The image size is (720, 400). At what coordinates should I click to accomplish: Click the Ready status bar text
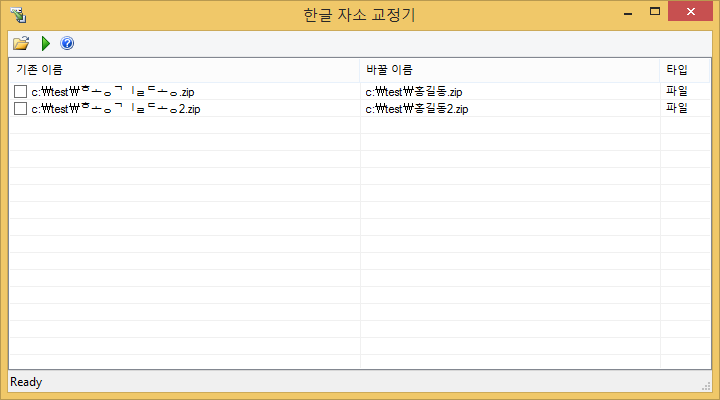pos(26,382)
